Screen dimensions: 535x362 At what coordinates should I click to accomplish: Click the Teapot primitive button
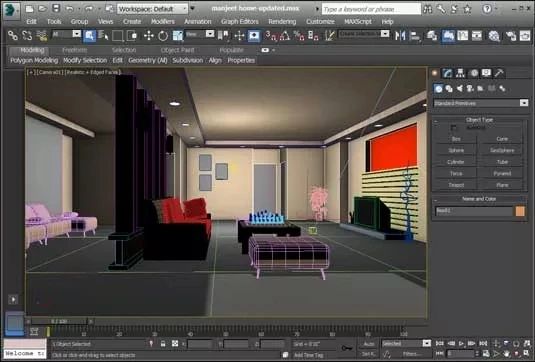456,185
